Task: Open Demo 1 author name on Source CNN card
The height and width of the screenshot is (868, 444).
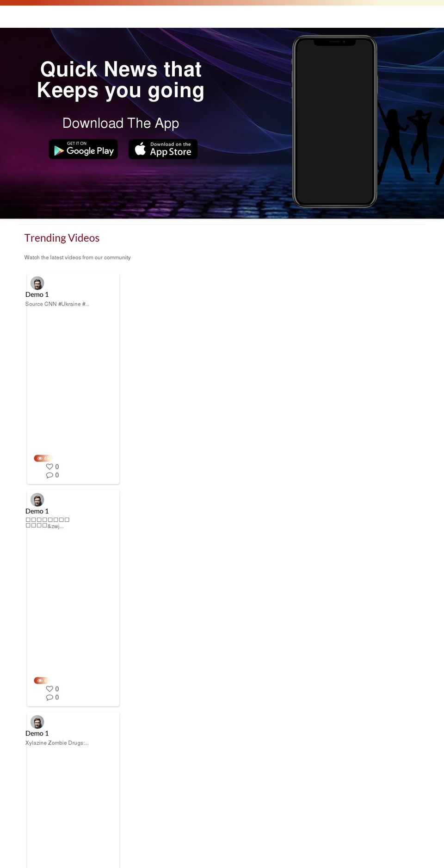Action: 37,294
